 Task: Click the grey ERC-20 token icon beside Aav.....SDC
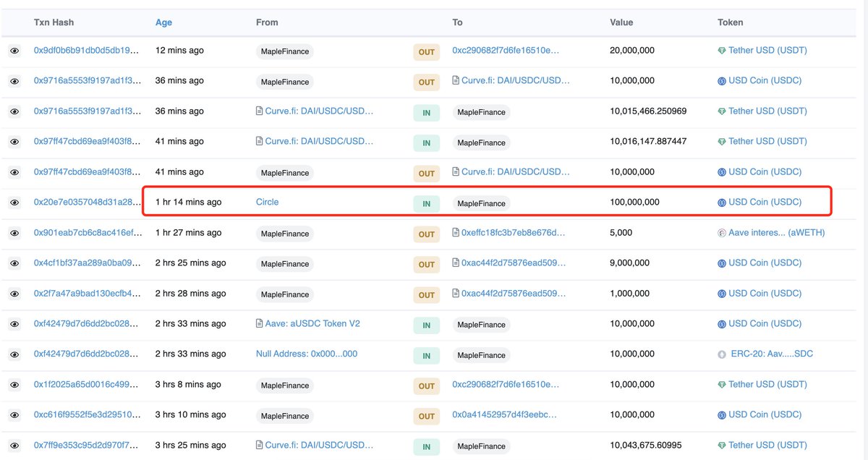(722, 354)
